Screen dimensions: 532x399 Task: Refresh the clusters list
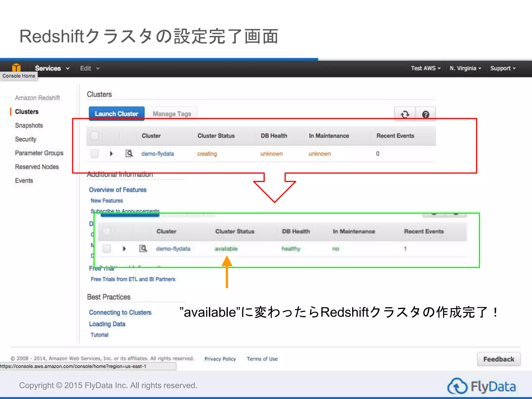point(405,114)
